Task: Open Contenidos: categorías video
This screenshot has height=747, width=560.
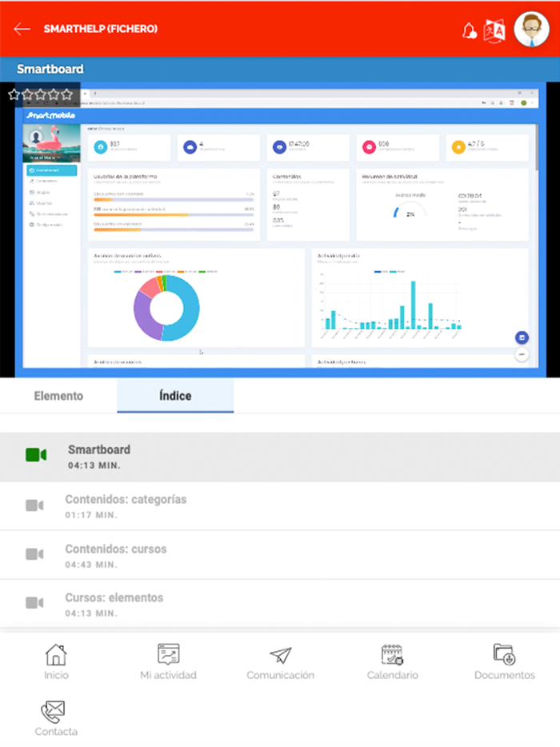Action: pos(280,506)
